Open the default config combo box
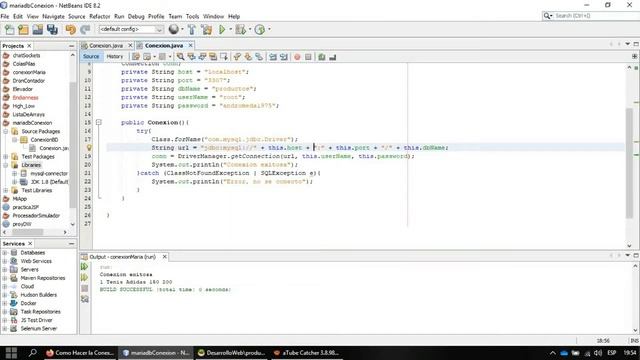Screen dimensions: 640x360 tap(131, 29)
